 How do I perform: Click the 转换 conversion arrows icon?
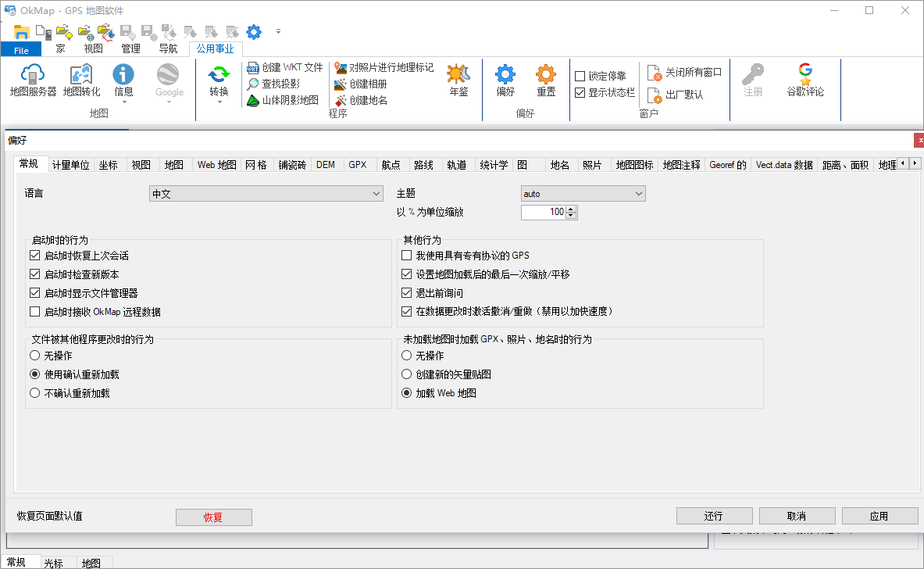click(218, 82)
